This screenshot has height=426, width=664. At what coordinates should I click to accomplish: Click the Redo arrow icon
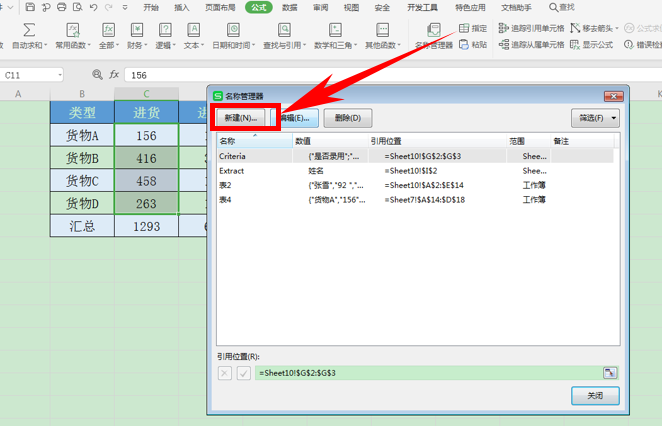coord(109,7)
